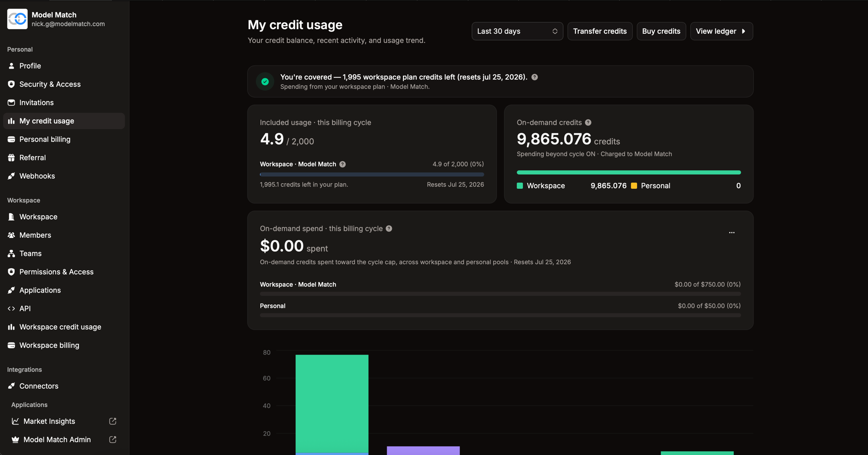Image resolution: width=868 pixels, height=455 pixels.
Task: Click the 9,865.076 credits balance value
Action: point(554,139)
